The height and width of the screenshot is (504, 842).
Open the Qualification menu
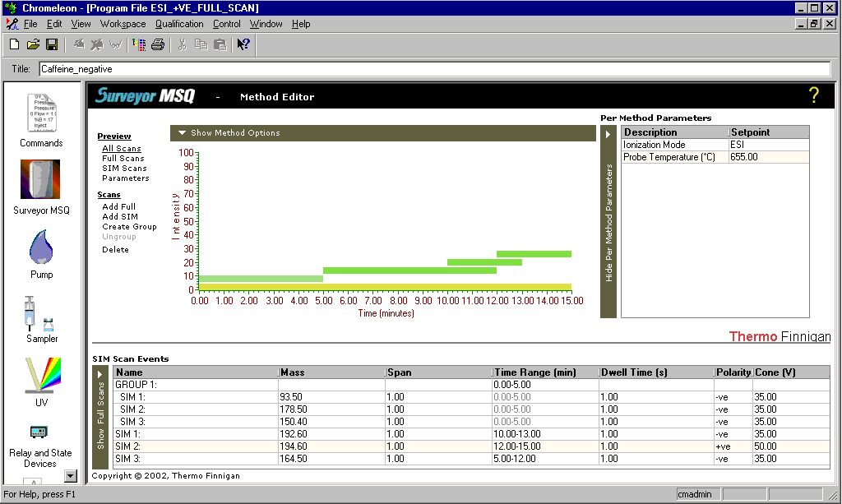pos(179,24)
